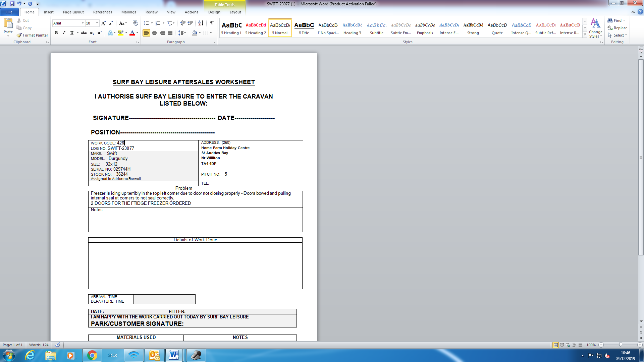Click the Show/Hide paragraph marks icon

[212, 23]
